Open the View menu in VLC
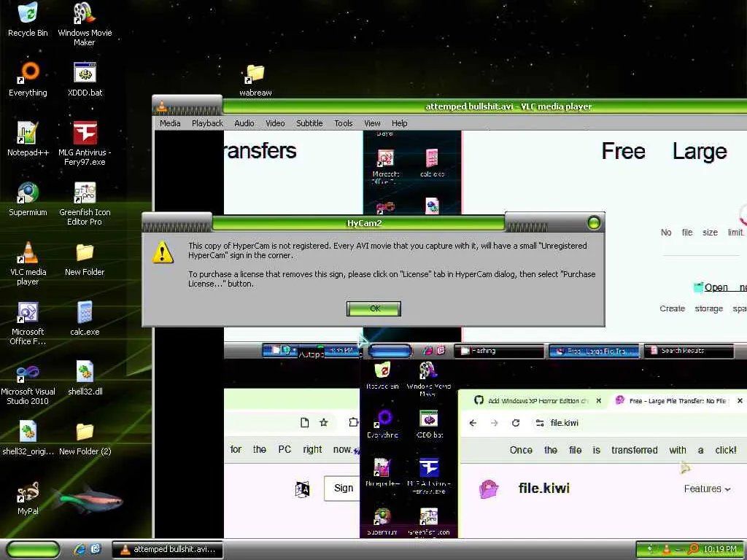Screen dimensions: 747x560 372,123
